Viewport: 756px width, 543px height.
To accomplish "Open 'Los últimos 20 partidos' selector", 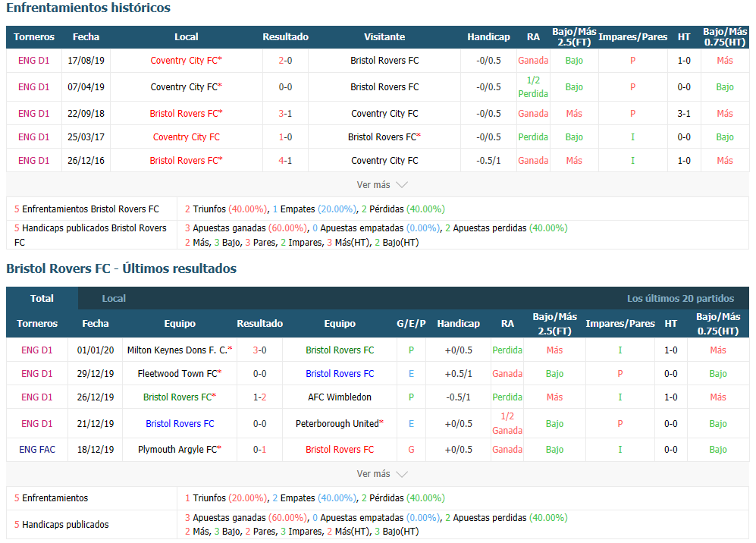I will click(680, 299).
